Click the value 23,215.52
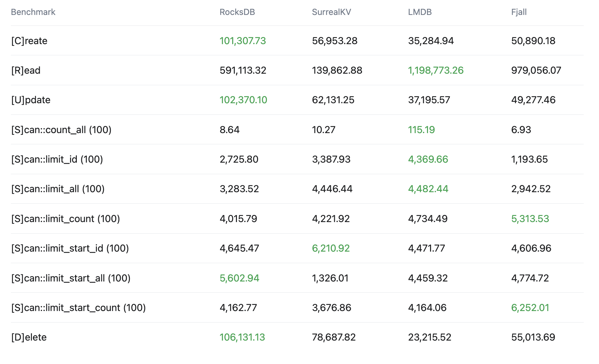This screenshot has width=599, height=364. (x=430, y=337)
